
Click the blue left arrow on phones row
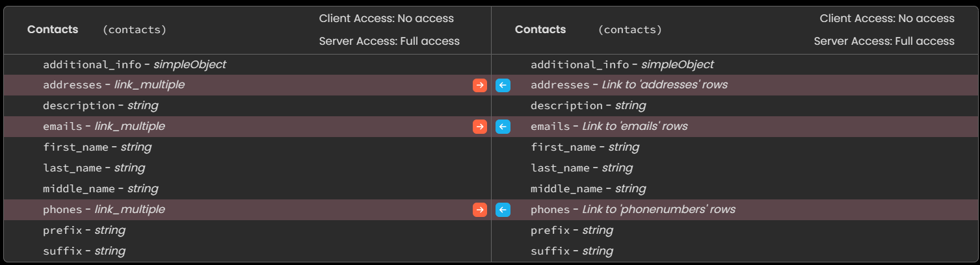(x=503, y=210)
